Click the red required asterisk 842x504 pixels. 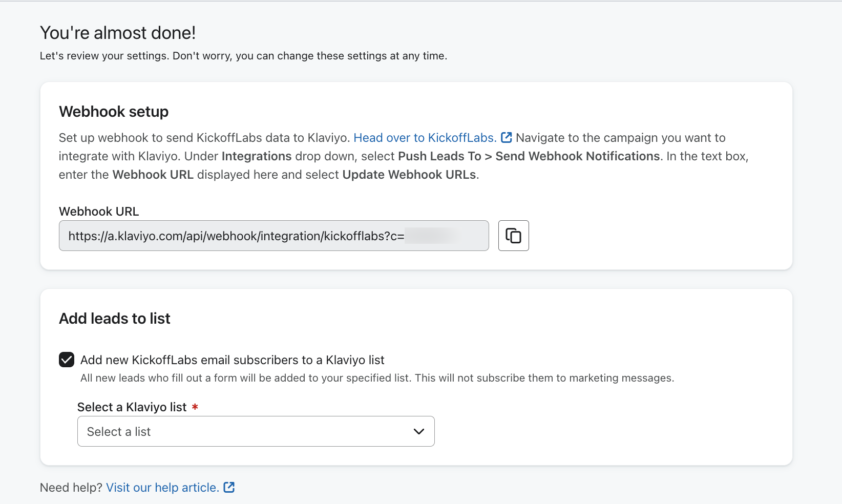(x=195, y=407)
